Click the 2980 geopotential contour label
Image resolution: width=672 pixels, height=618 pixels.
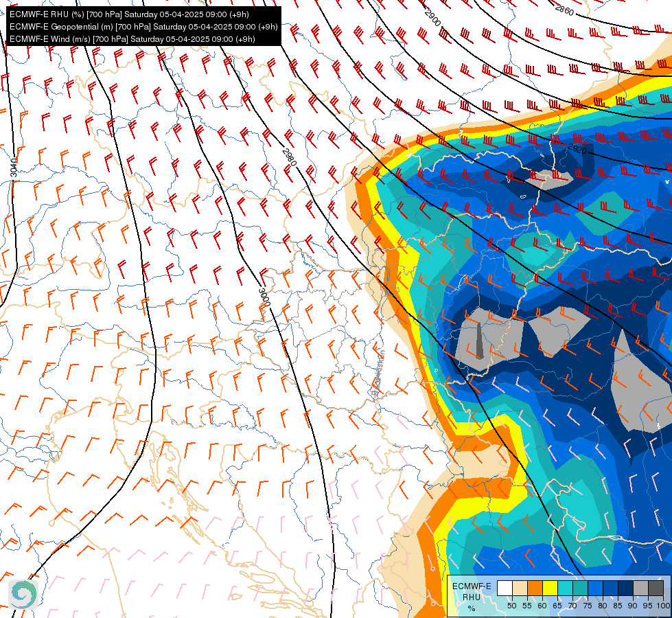tap(290, 157)
